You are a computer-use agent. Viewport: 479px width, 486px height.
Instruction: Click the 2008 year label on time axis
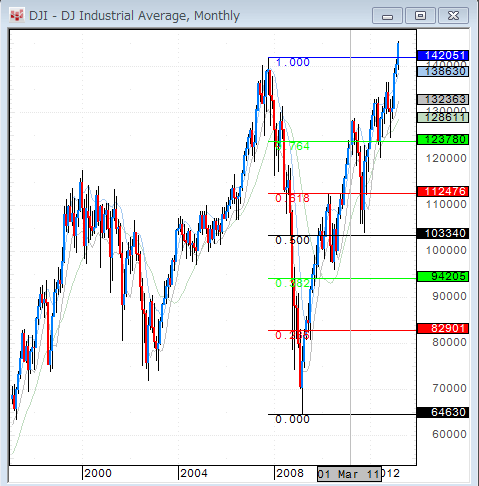tap(290, 473)
